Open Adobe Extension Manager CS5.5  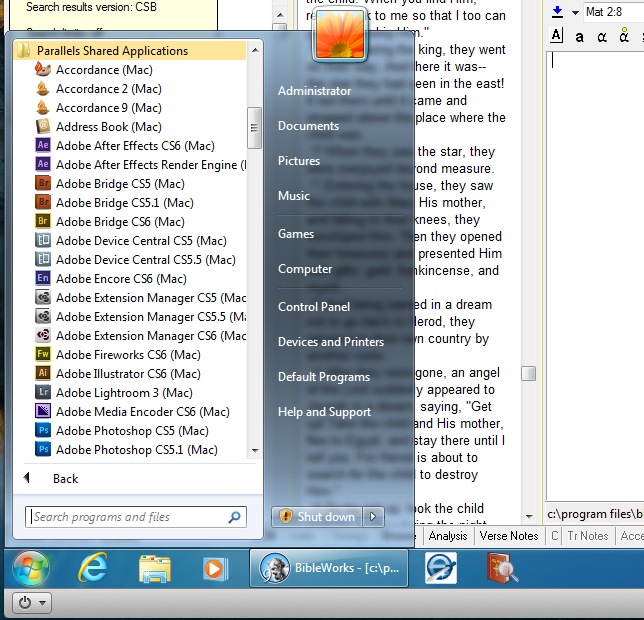point(140,317)
